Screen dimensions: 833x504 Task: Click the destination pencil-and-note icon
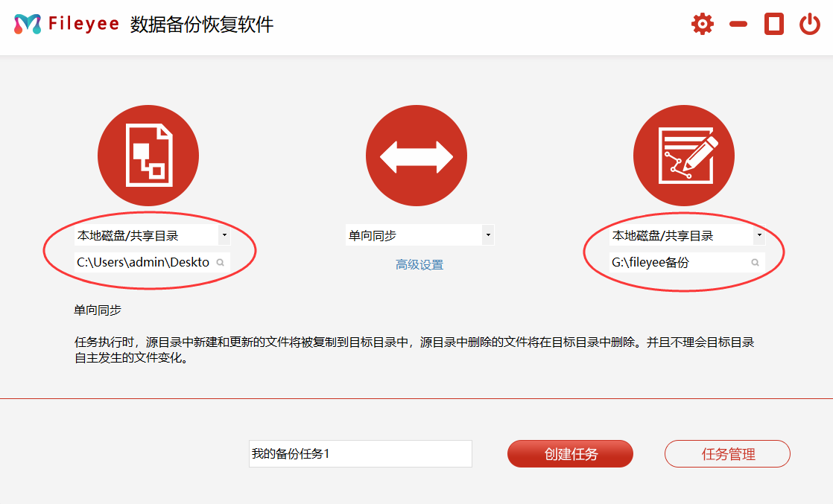(684, 156)
